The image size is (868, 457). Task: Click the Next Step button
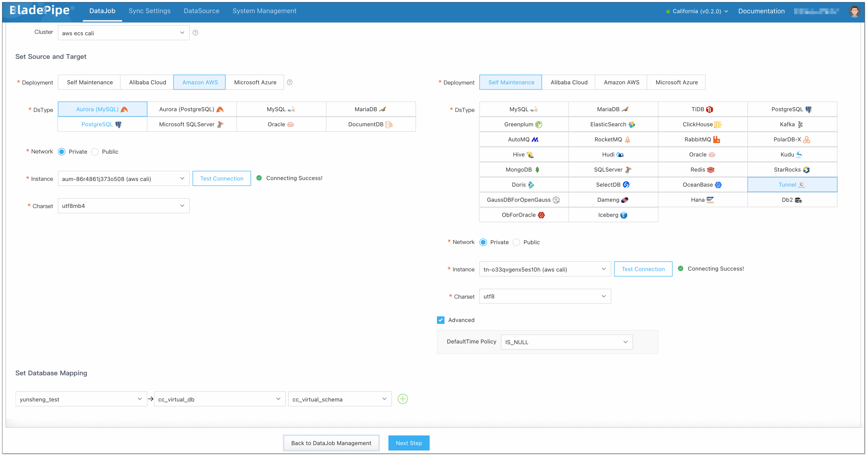408,443
